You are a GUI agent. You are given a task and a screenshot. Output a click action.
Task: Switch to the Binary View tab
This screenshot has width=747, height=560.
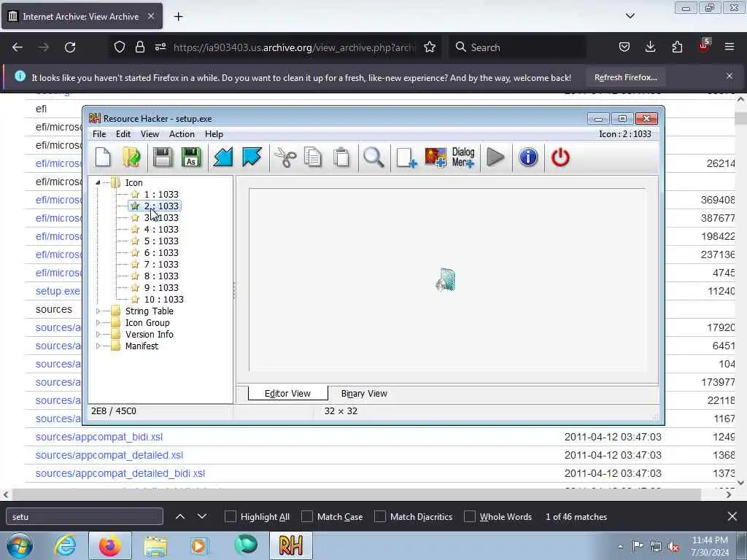pos(364,394)
